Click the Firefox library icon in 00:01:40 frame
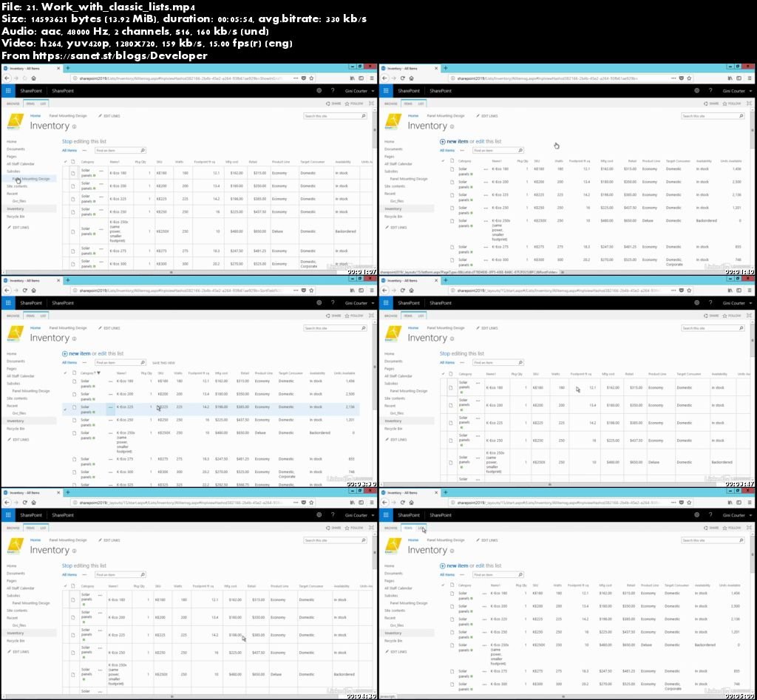The width and height of the screenshot is (757, 700). 730,78
